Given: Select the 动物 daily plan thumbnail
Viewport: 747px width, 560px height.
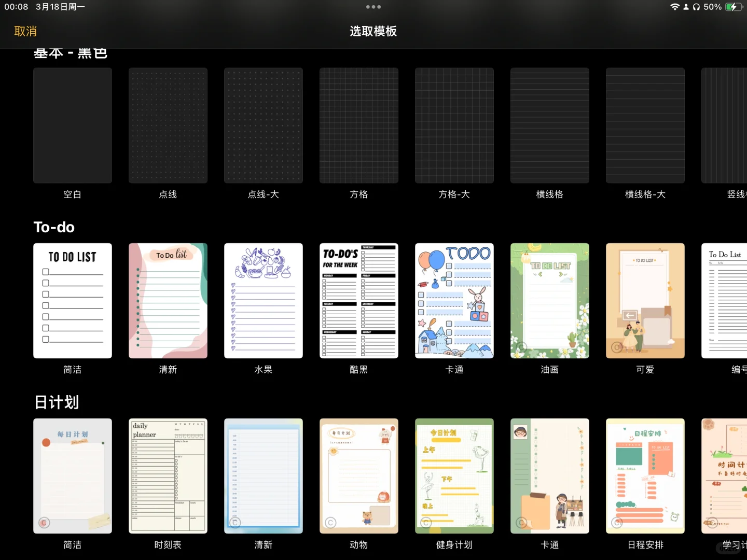Looking at the screenshot, I should (x=359, y=476).
